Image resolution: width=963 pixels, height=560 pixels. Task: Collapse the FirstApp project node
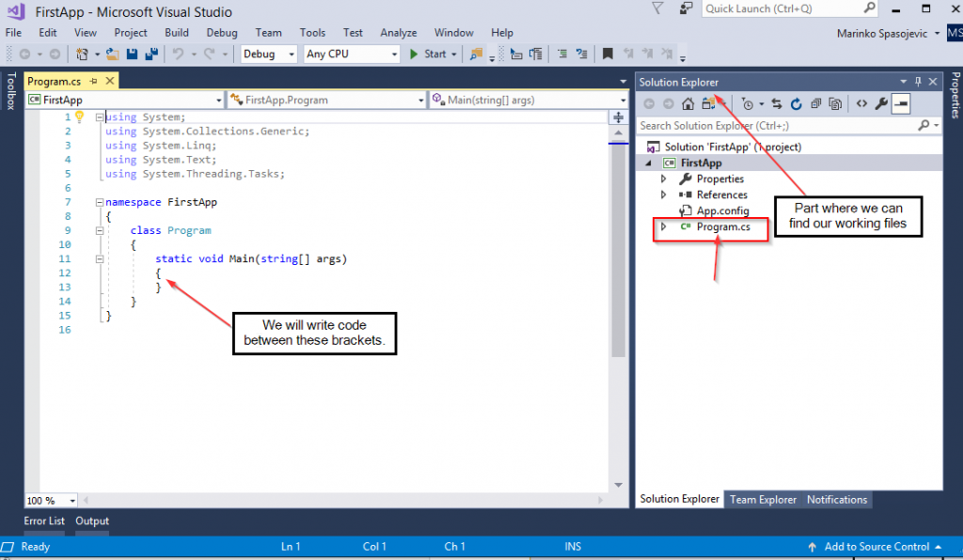(649, 163)
